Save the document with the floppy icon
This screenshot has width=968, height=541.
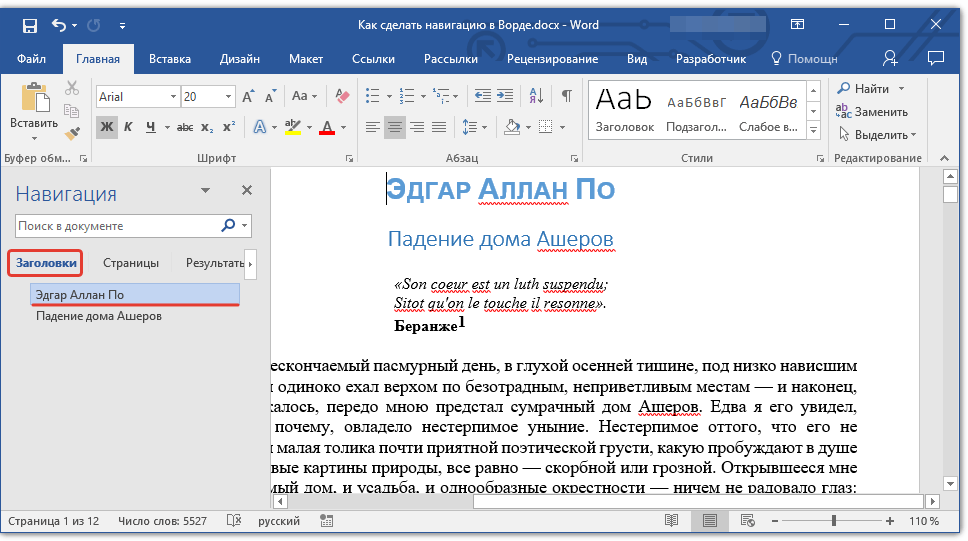[29, 25]
